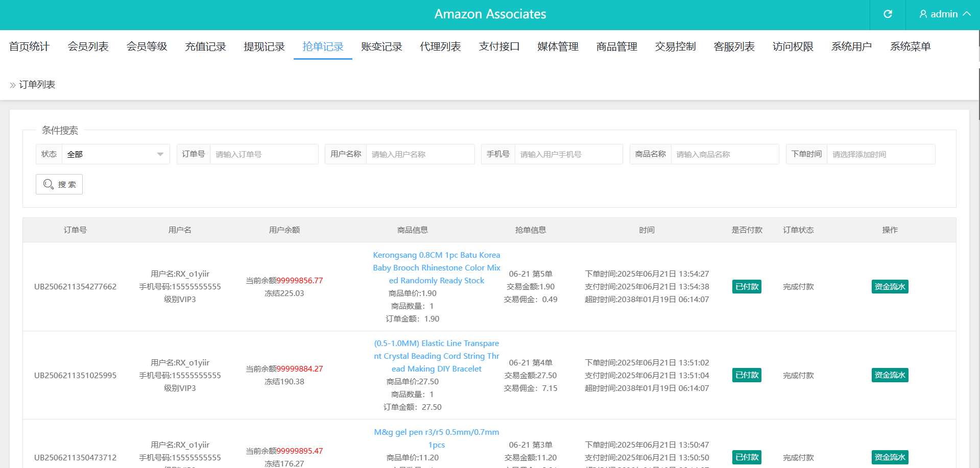This screenshot has height=468, width=980.
Task: Open 客服列表 tab
Action: point(734,46)
